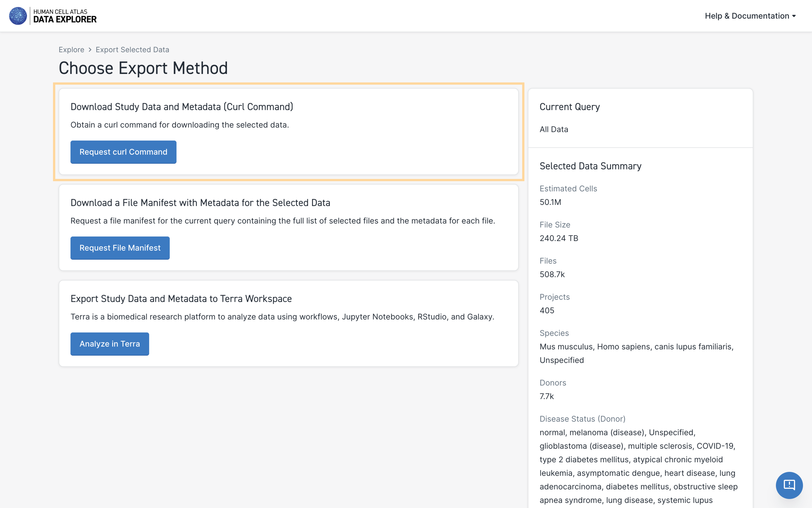Click the Disease Status (Donor) label
812x508 pixels.
[x=582, y=419]
